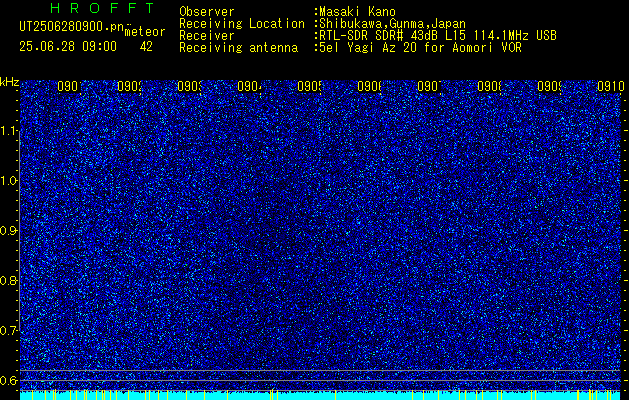Click observer name Masaki Kano
The height and width of the screenshot is (400, 629).
pyautogui.click(x=357, y=11)
